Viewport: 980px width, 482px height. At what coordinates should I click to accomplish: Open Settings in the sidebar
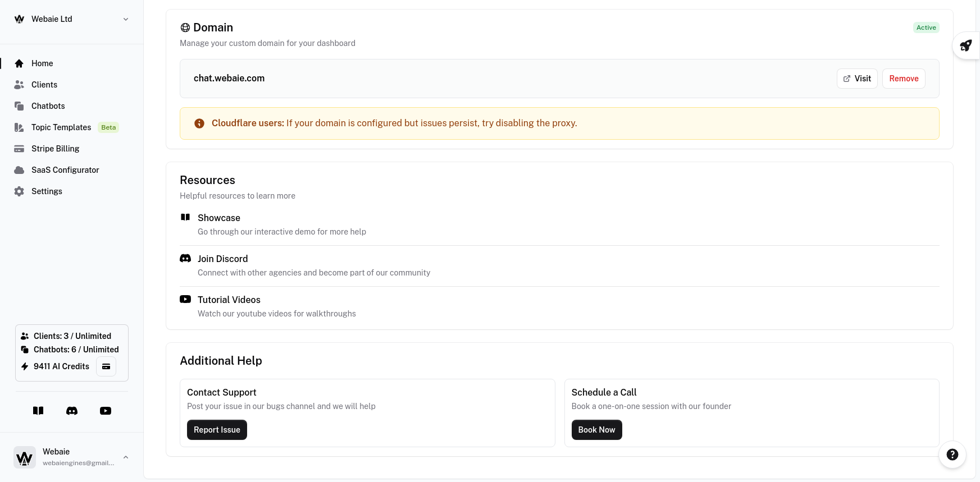(x=47, y=191)
